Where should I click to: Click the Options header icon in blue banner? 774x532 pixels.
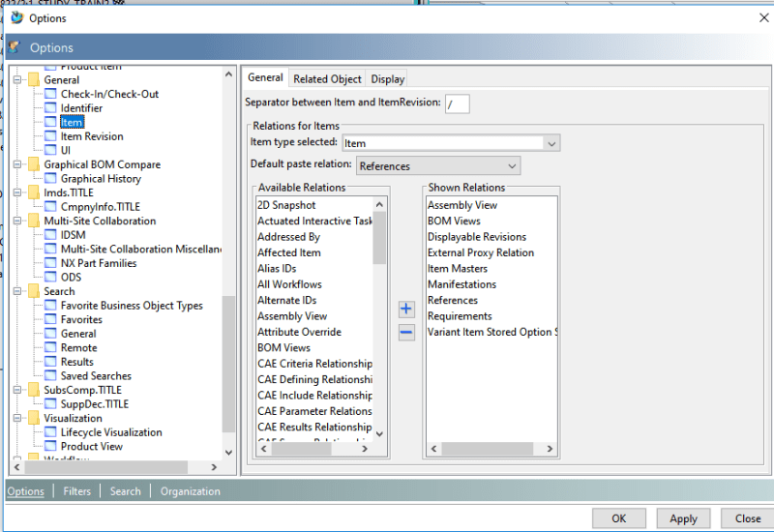[14, 47]
